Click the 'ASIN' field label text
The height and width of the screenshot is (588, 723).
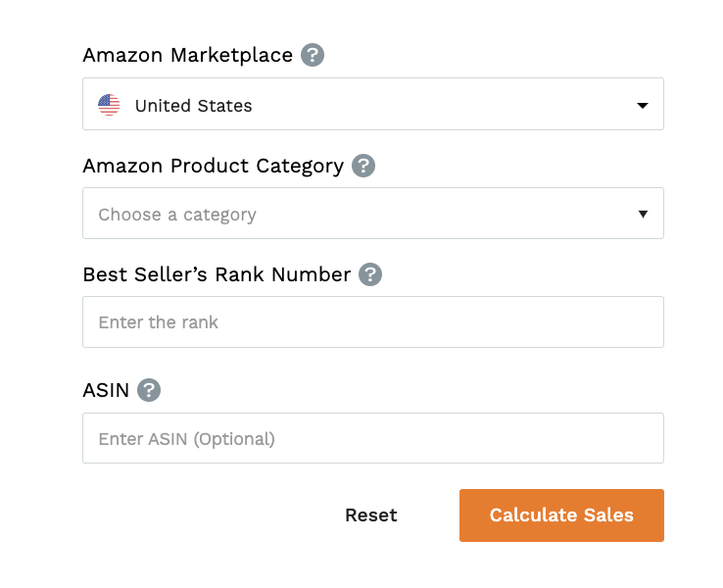coord(106,390)
